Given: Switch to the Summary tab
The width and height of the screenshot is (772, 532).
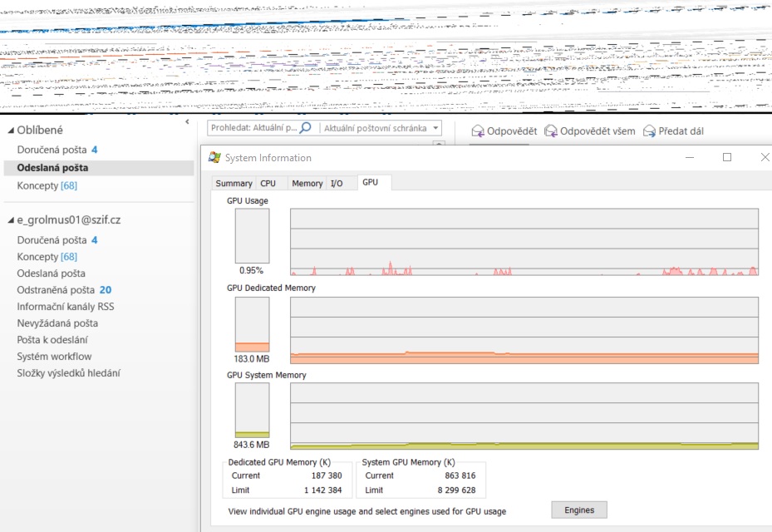Looking at the screenshot, I should pos(234,184).
